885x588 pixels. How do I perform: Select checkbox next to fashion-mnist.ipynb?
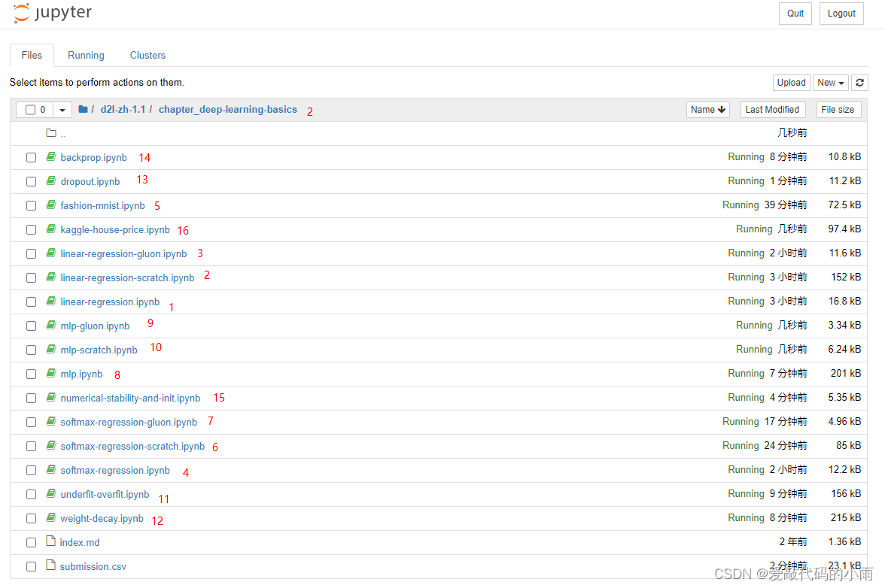tap(31, 206)
